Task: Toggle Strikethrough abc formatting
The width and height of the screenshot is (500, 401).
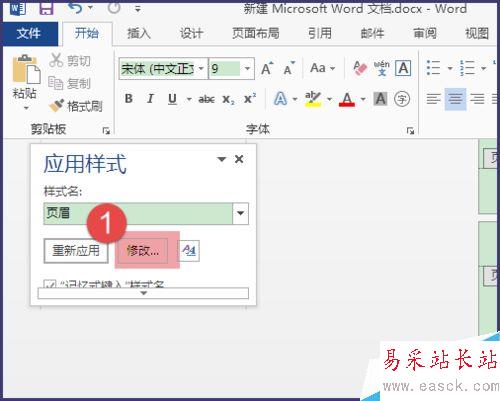Action: point(206,99)
